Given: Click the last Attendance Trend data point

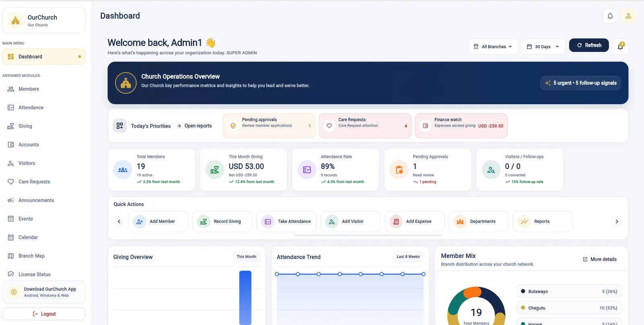Looking at the screenshot, I should [423, 274].
